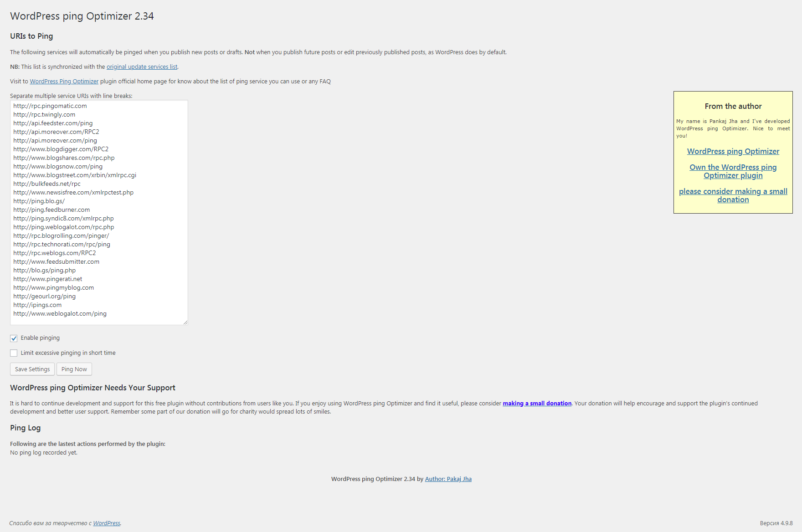Image resolution: width=802 pixels, height=532 pixels.
Task: Open the Author: Pakaj Jha footer link
Action: 448,479
